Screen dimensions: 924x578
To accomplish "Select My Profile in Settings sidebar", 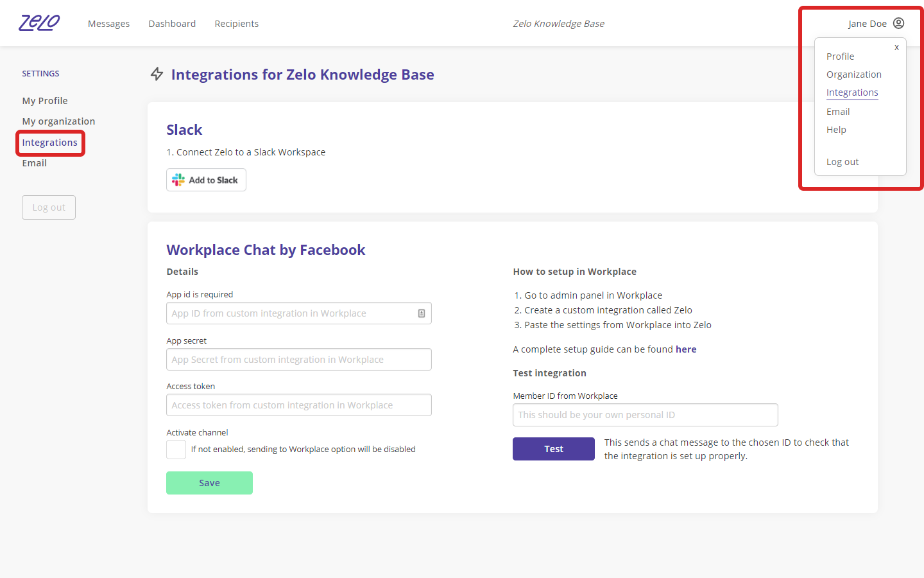I will (x=45, y=101).
